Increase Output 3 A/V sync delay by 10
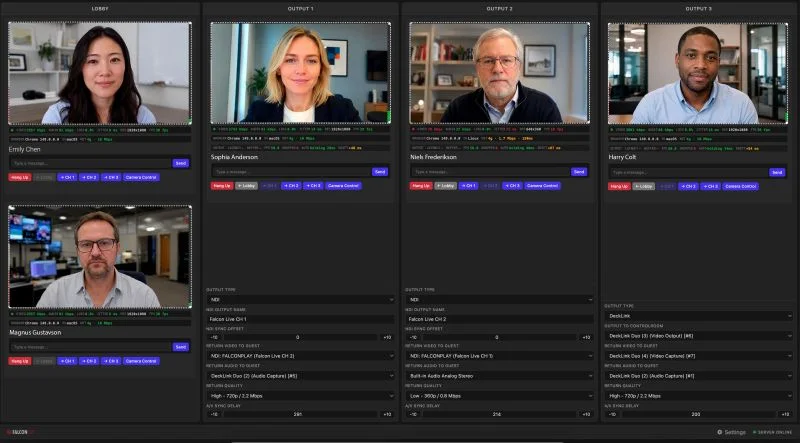Viewport: 800px width, 443px height. [785, 414]
